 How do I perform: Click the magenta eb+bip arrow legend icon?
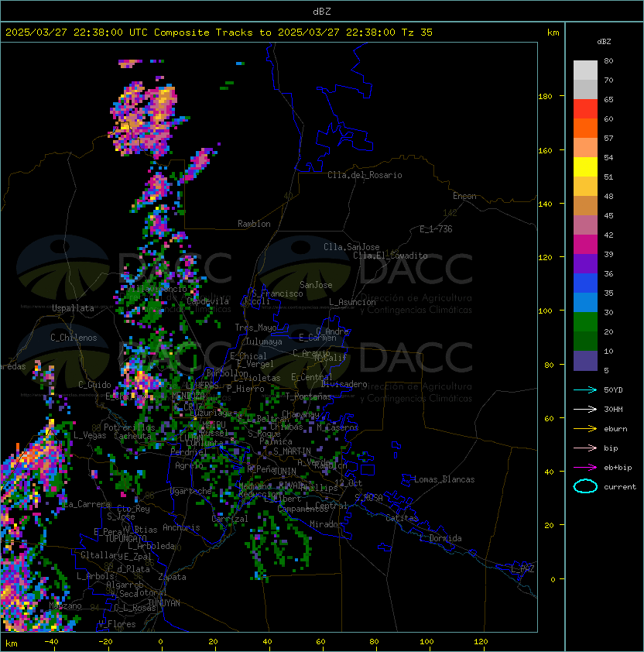point(585,468)
